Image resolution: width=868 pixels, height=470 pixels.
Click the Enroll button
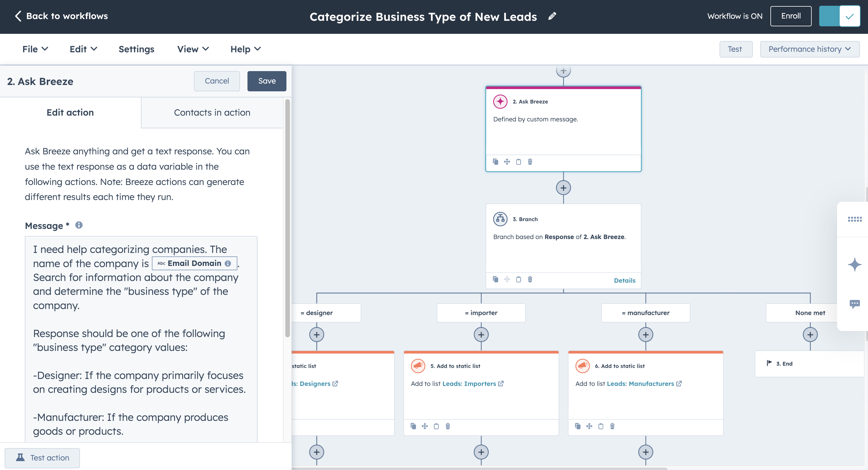[x=791, y=16]
